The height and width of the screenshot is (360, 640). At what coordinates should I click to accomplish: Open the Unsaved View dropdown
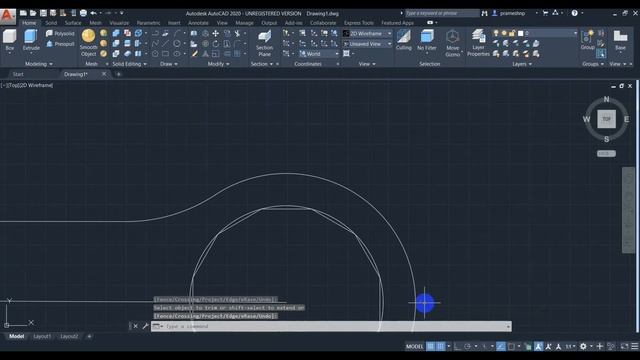pyautogui.click(x=367, y=44)
